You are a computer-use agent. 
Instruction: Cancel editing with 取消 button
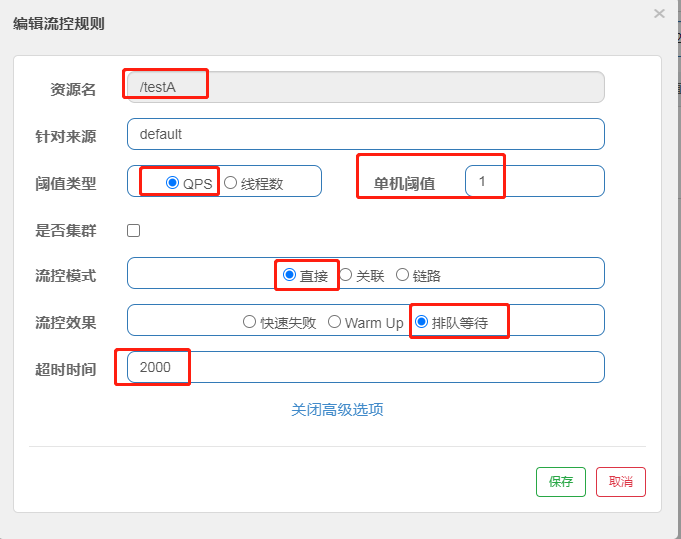point(621,482)
